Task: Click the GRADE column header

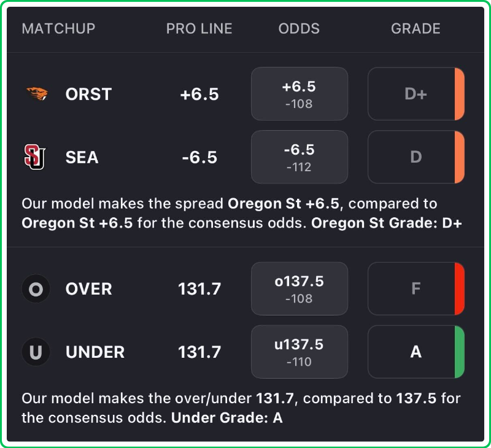Action: [416, 29]
